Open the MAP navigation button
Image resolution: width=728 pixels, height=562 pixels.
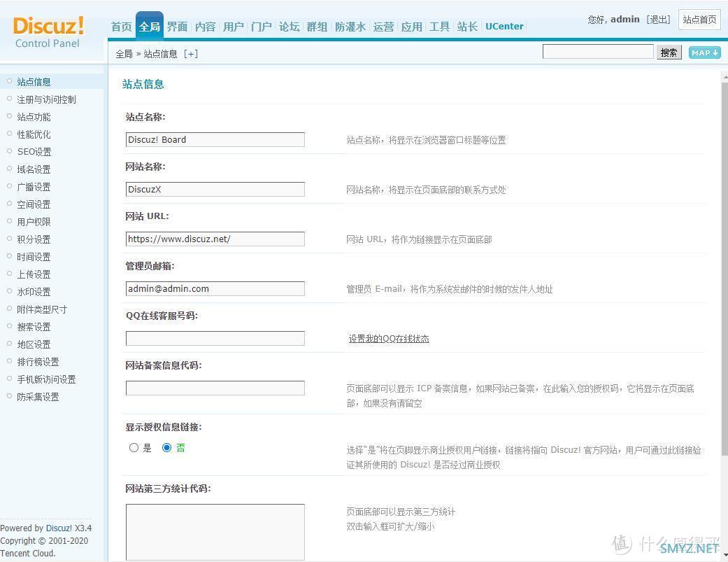704,52
